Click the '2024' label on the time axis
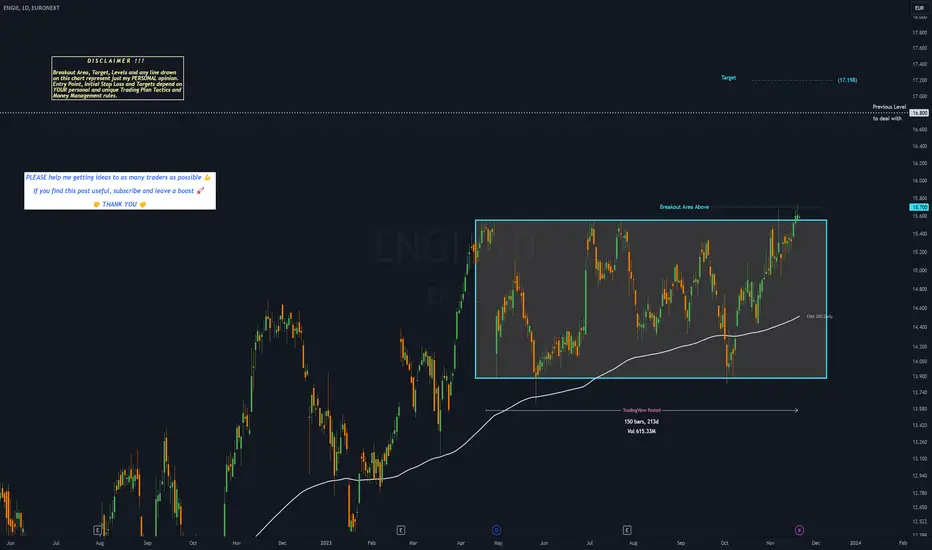 855,543
